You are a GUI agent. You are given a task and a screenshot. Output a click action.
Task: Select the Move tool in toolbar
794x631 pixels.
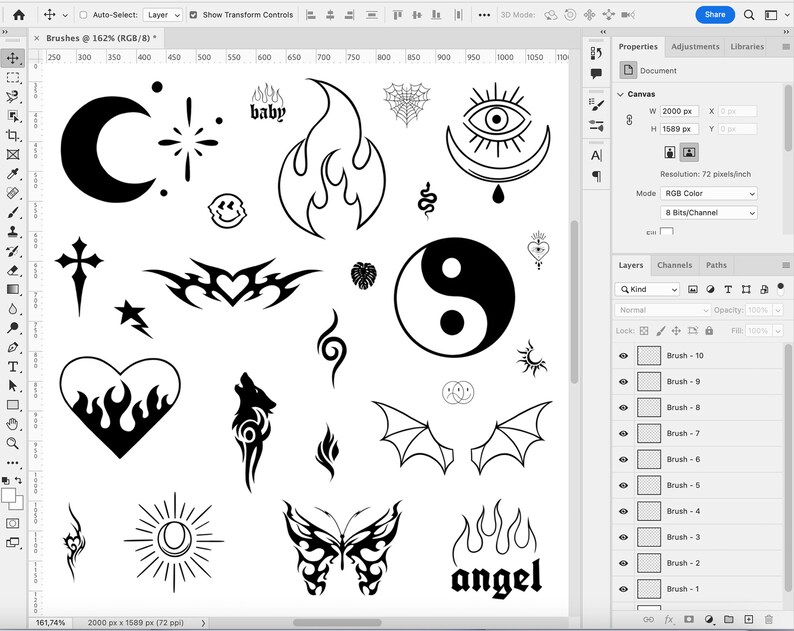coord(13,58)
